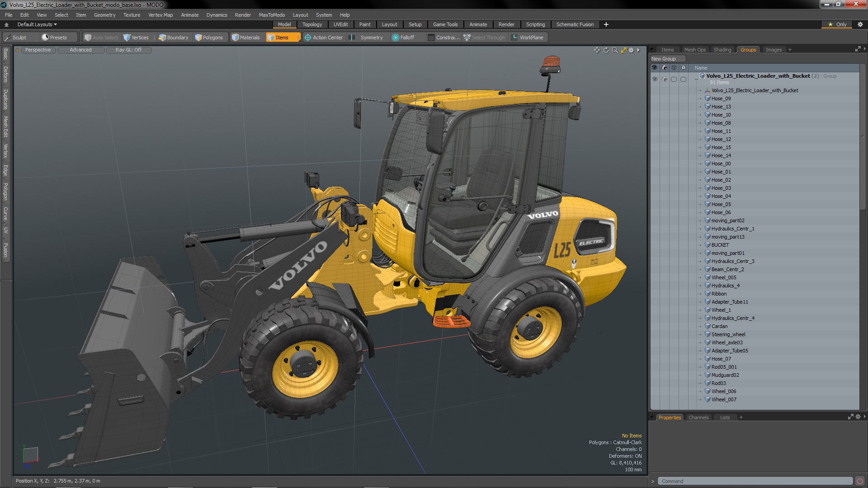Open the Texture menu

[132, 15]
